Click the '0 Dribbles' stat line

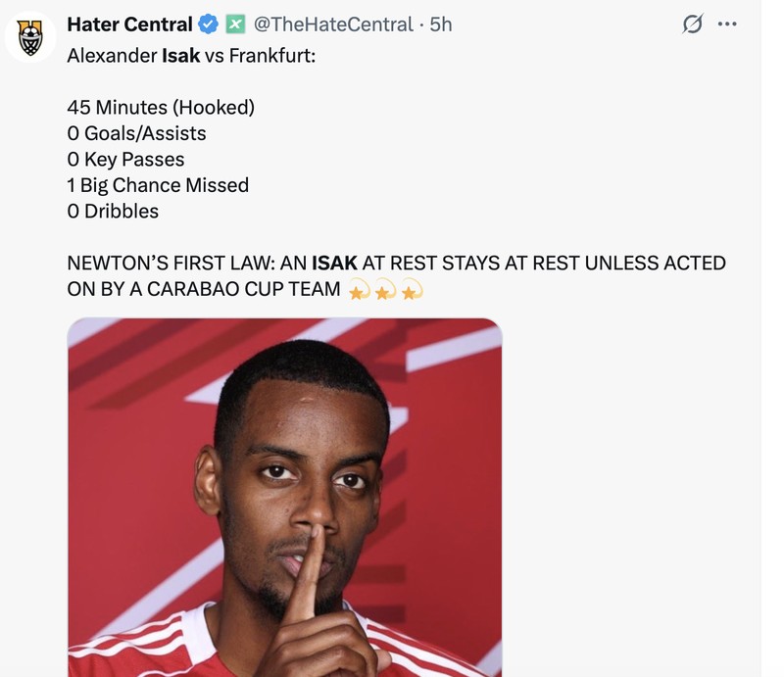point(113,211)
